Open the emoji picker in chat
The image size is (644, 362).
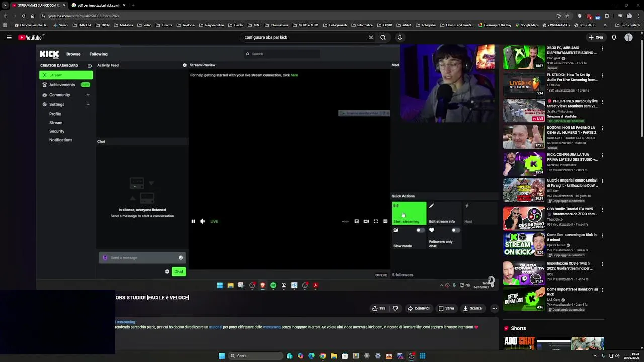pyautogui.click(x=181, y=258)
